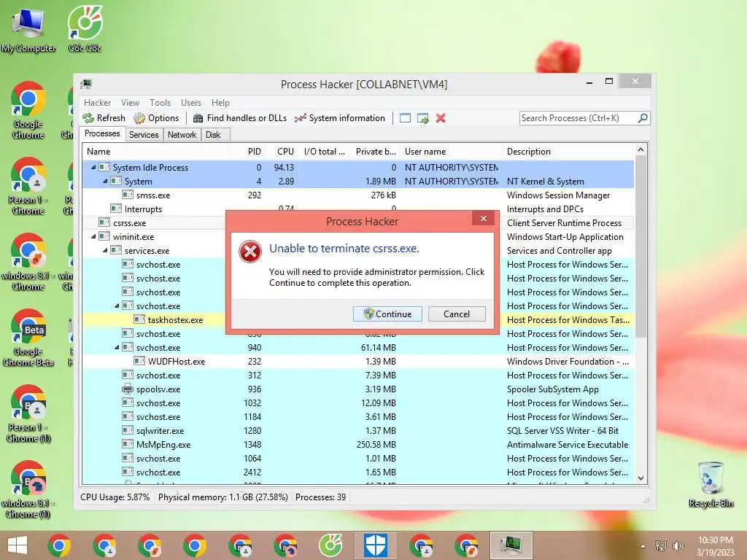Image resolution: width=747 pixels, height=560 pixels.
Task: Sort by the Name column header
Action: click(x=155, y=152)
